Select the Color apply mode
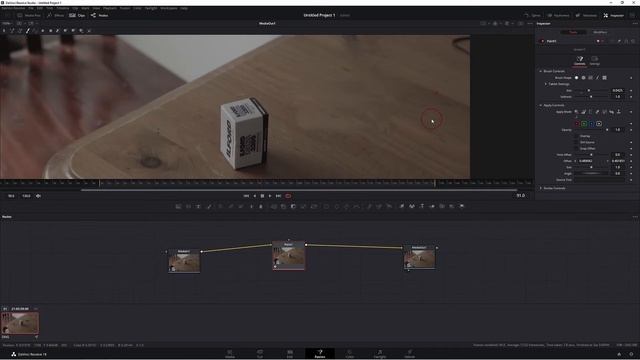The image size is (640, 360). click(576, 112)
